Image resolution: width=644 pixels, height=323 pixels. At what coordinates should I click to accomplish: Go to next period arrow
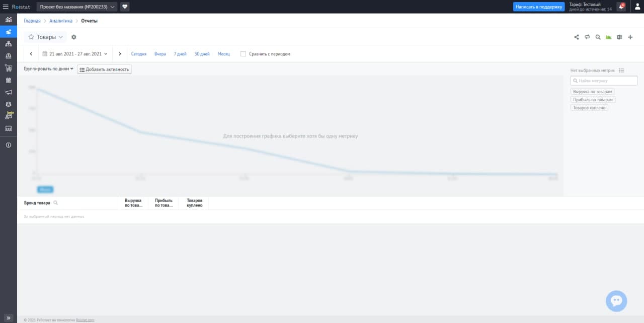click(x=119, y=54)
